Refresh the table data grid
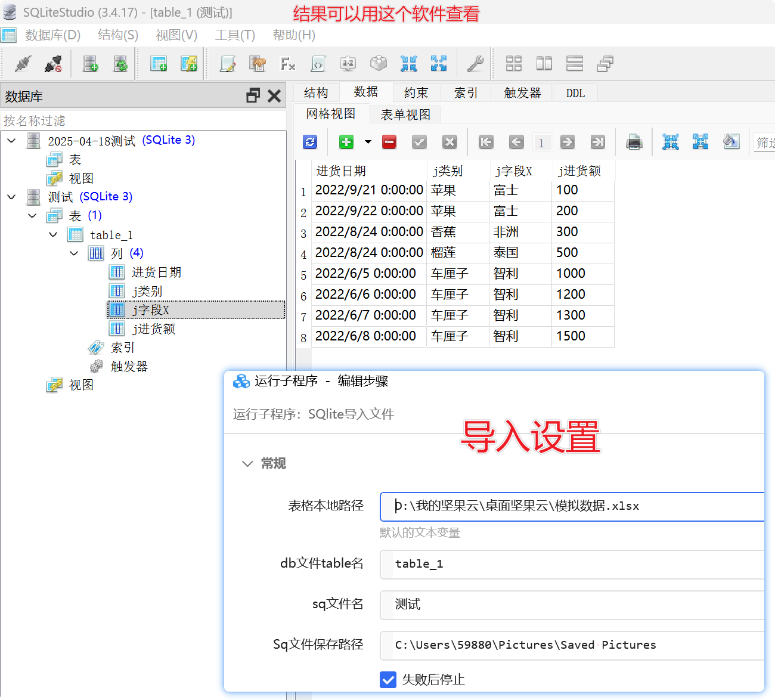The image size is (775, 700). [310, 142]
